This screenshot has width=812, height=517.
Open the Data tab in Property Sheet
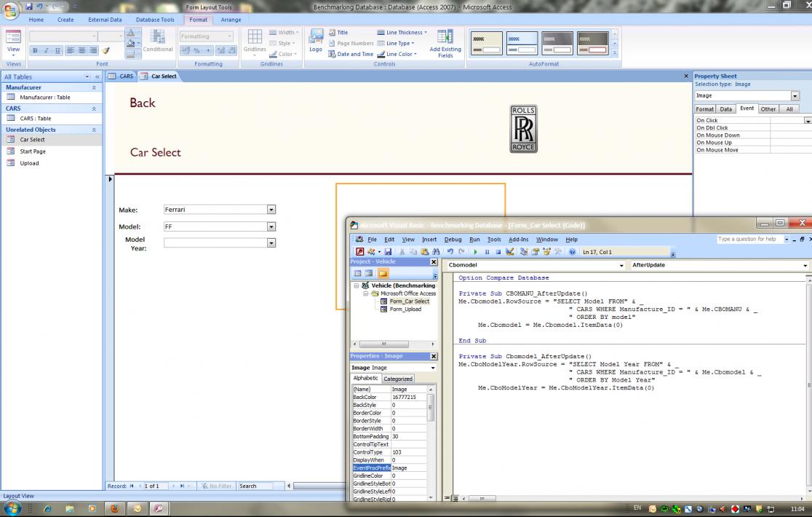pyautogui.click(x=726, y=109)
